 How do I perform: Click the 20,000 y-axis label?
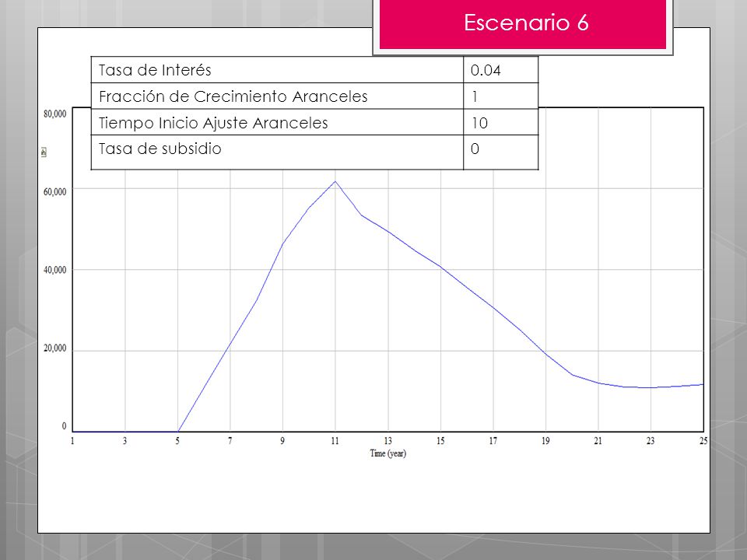54,348
